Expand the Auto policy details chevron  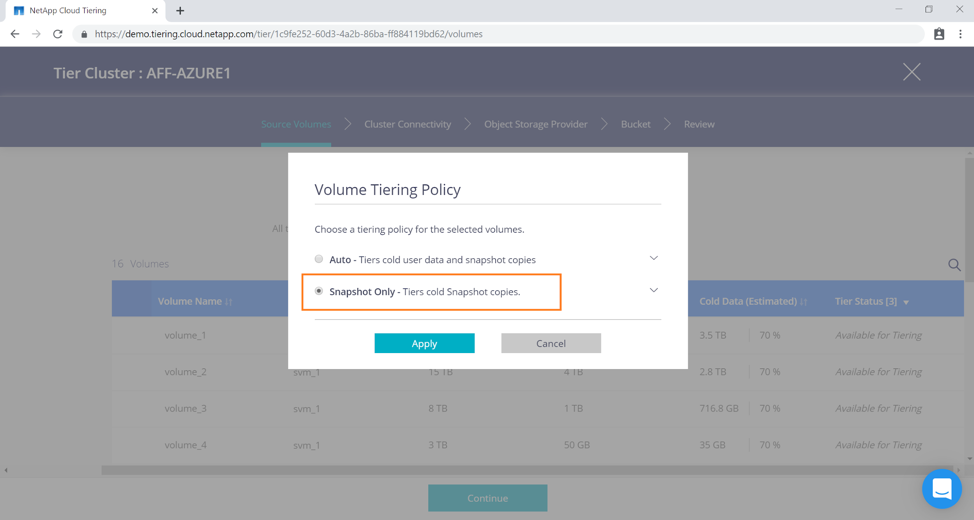pyautogui.click(x=653, y=258)
